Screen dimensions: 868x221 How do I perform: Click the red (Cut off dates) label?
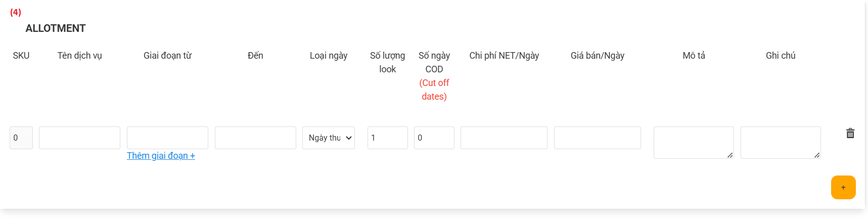(x=434, y=90)
